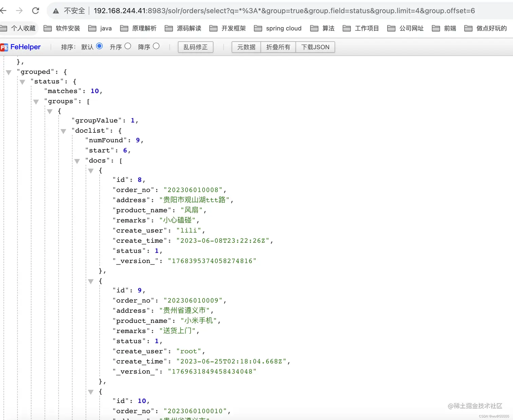Click address value 贵州省遵义市 for id 9
The height and width of the screenshot is (420, 513).
pyautogui.click(x=185, y=310)
